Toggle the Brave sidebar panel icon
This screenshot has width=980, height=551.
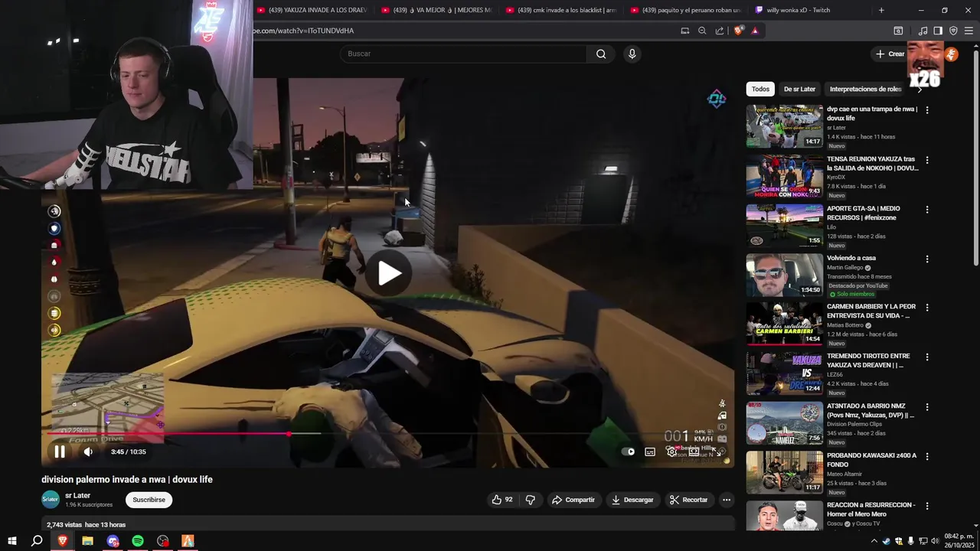(938, 31)
